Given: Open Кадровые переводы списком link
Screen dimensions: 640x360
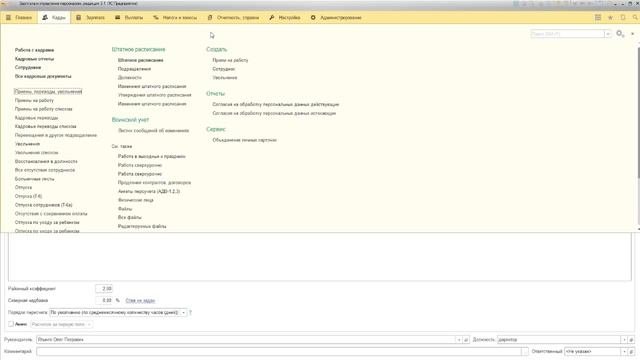Looking at the screenshot, I should pyautogui.click(x=45, y=127).
